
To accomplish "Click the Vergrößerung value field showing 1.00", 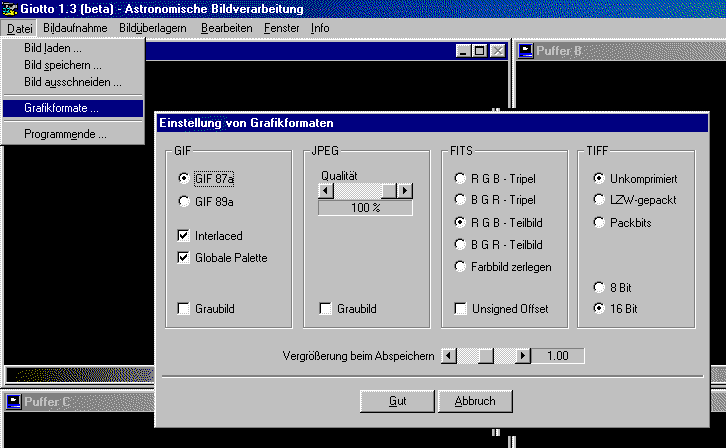I will [557, 355].
